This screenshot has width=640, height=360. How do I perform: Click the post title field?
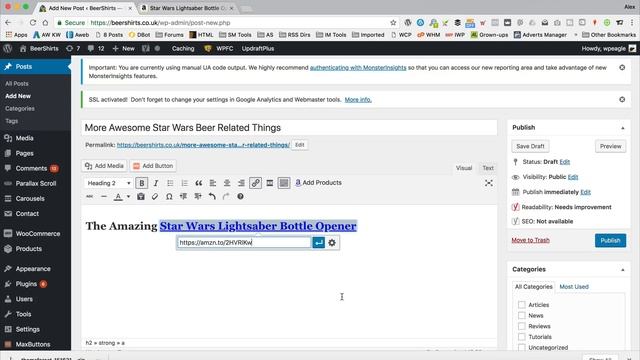click(x=289, y=128)
